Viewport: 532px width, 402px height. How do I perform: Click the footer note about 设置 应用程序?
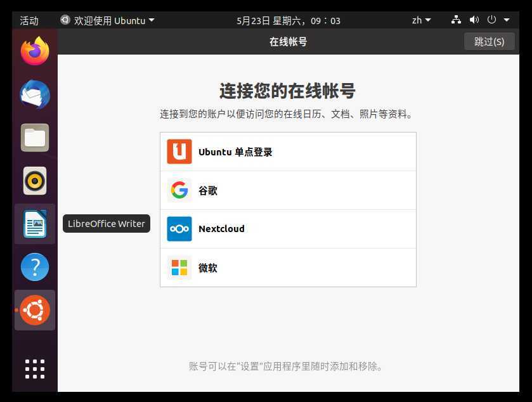pos(286,366)
